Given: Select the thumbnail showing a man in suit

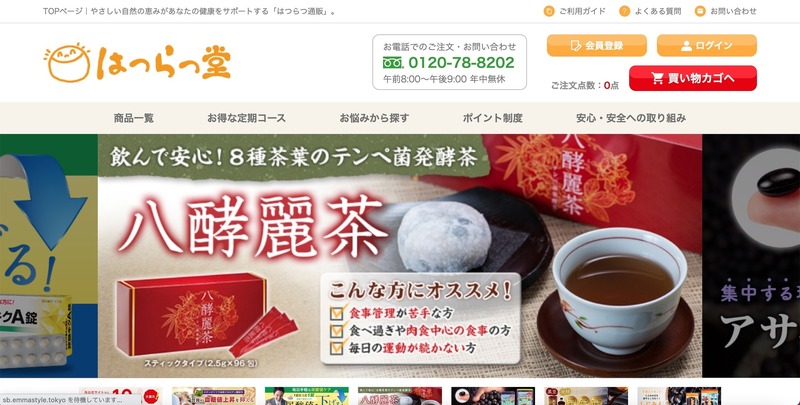Looking at the screenshot, I should [x=307, y=396].
